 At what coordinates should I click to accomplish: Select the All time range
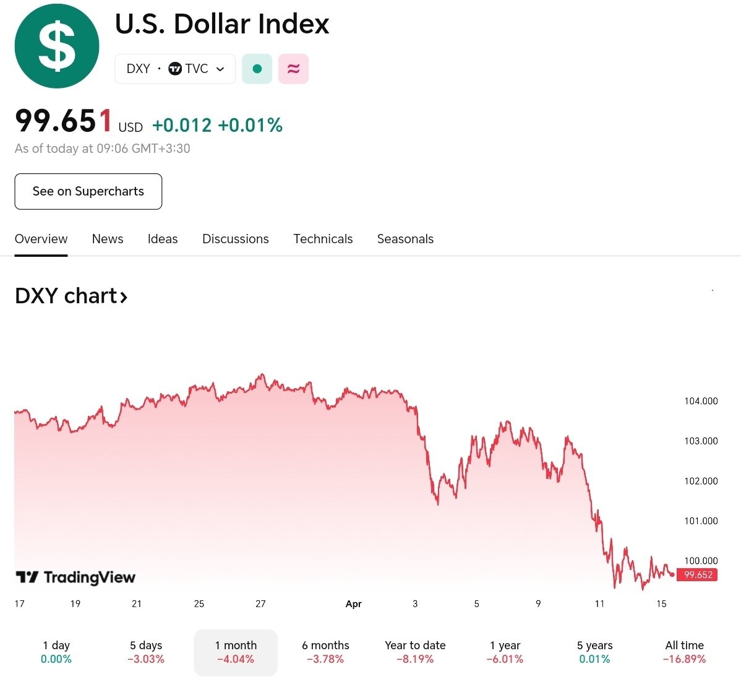[684, 652]
